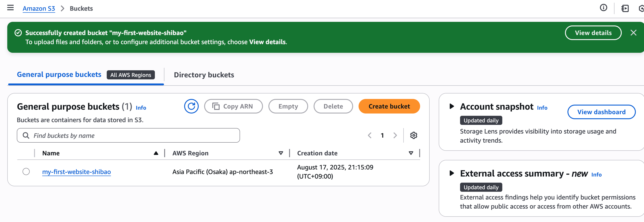This screenshot has height=222, width=644.
Task: Click Amazon S3 breadcrumb link
Action: (x=39, y=8)
